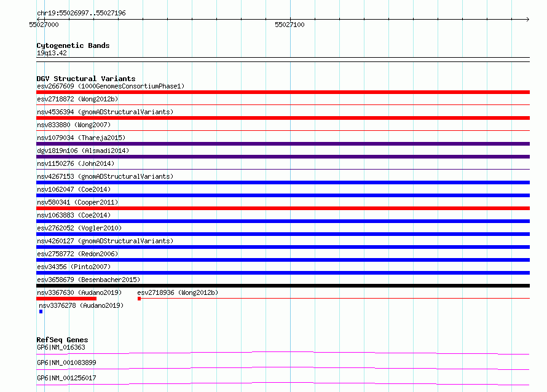
Task: Click the 55027100 ruler position label
Action: click(289, 25)
